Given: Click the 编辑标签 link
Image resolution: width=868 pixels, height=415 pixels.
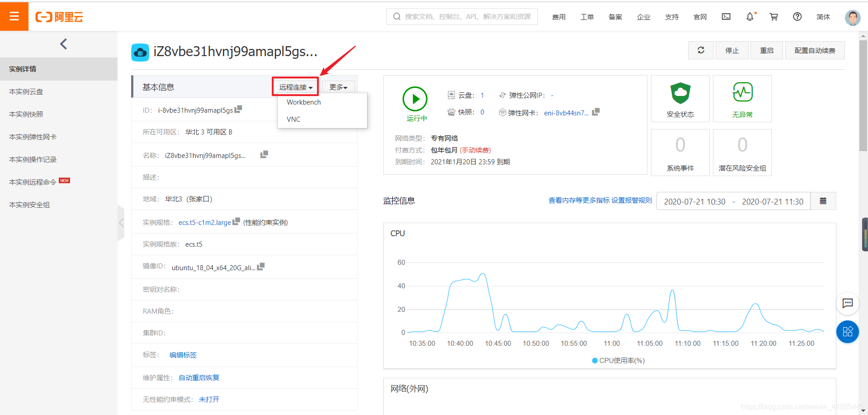Looking at the screenshot, I should click(183, 355).
